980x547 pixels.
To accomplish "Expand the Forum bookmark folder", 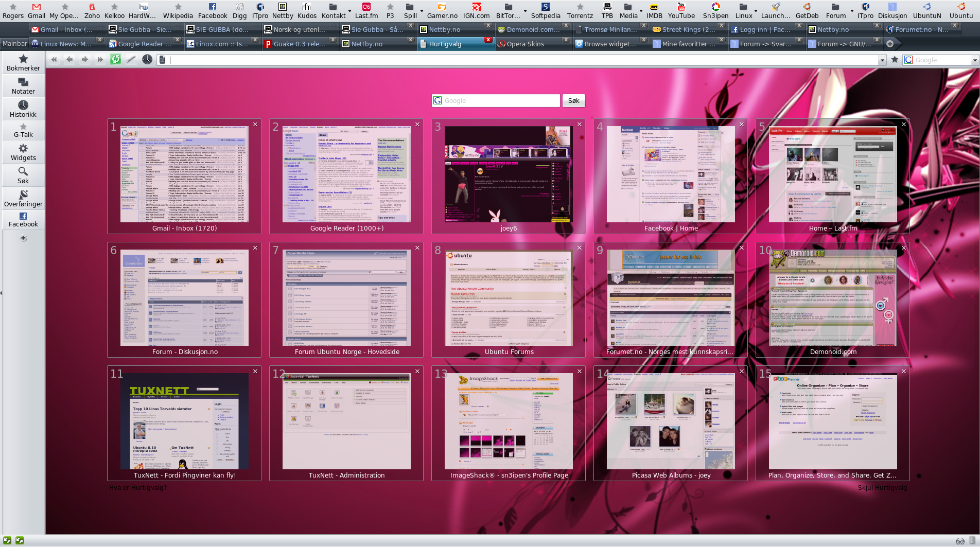I will 836,11.
